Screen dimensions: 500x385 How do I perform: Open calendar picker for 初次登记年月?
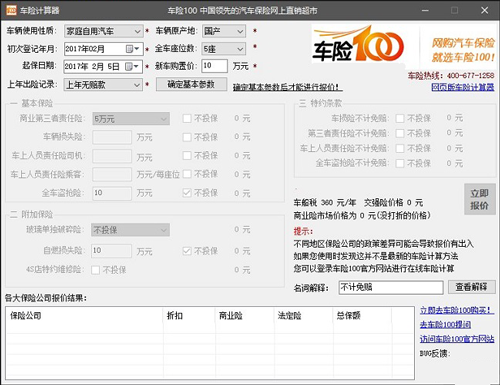133,49
